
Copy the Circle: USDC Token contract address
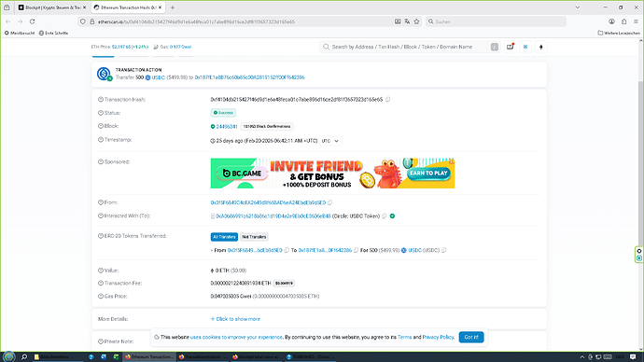(x=384, y=216)
